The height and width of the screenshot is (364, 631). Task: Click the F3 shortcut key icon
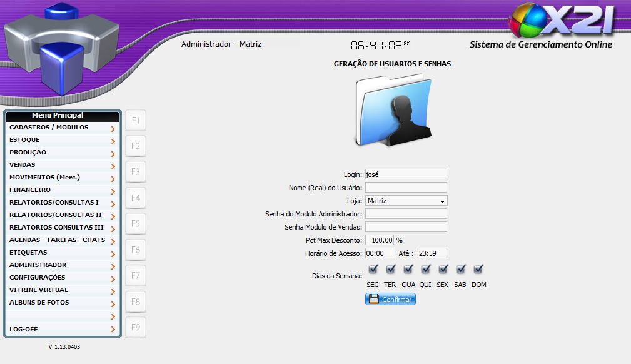pos(136,172)
